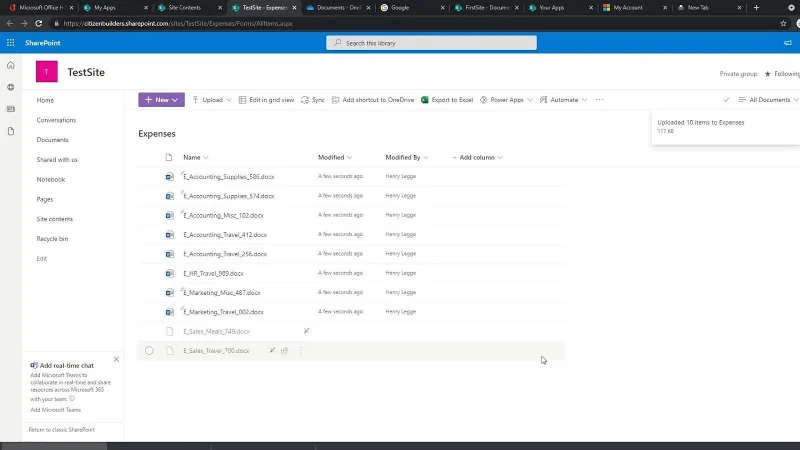
Task: Expand the Power Apps menu
Action: point(506,100)
